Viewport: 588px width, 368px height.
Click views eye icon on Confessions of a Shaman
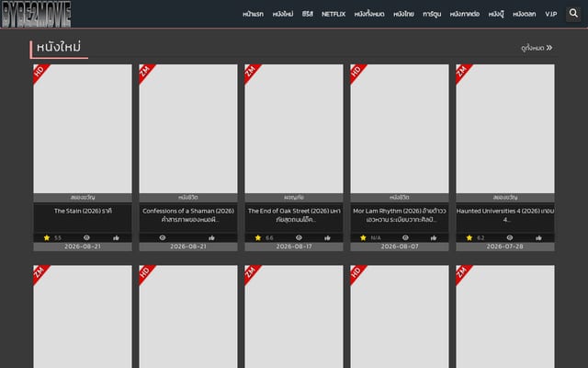(163, 237)
